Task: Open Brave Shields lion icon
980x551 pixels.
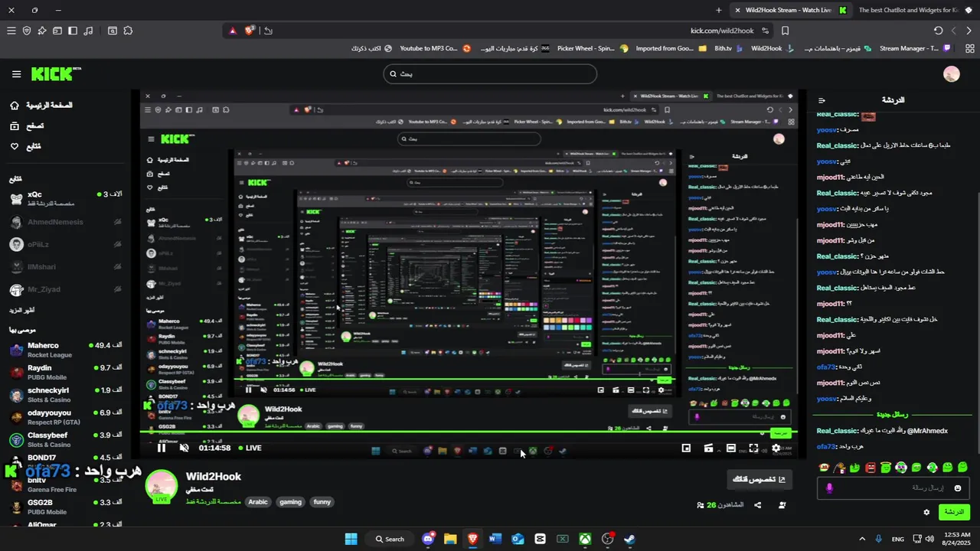Action: (x=250, y=31)
